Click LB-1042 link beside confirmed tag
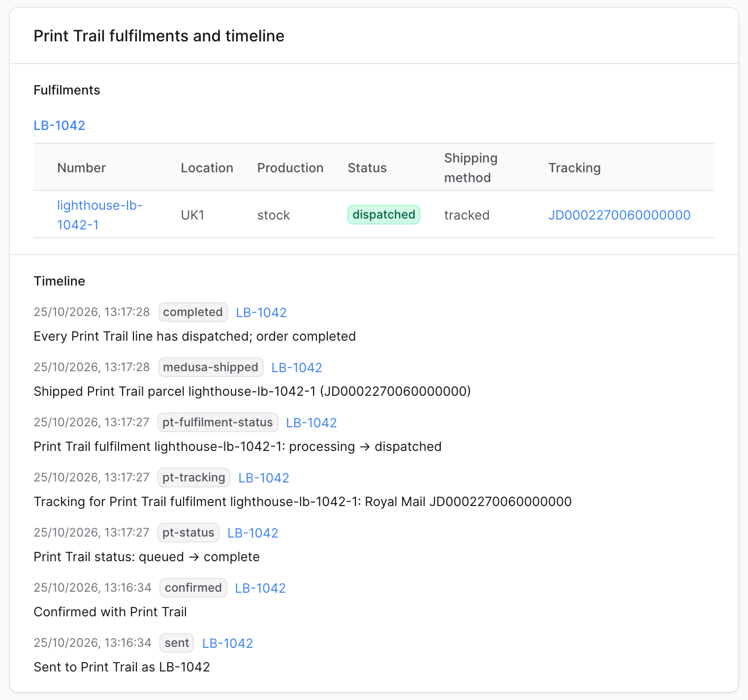The height and width of the screenshot is (700, 748). (x=260, y=588)
